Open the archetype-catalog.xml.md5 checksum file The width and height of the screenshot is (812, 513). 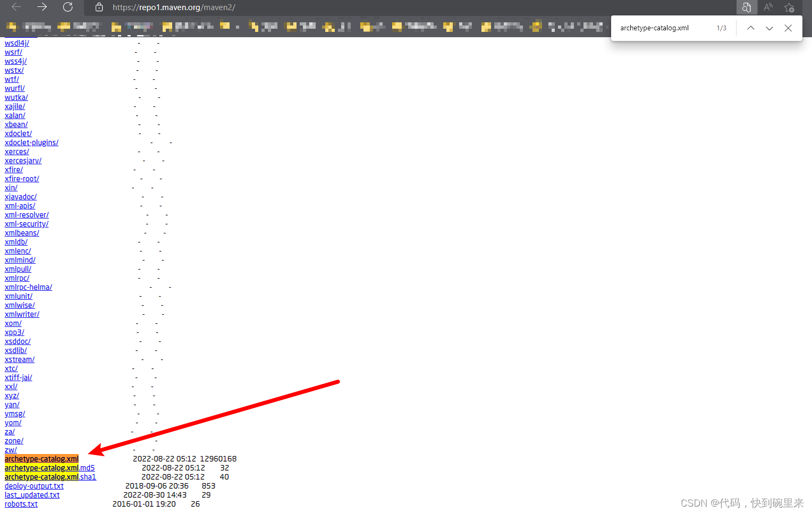point(49,468)
